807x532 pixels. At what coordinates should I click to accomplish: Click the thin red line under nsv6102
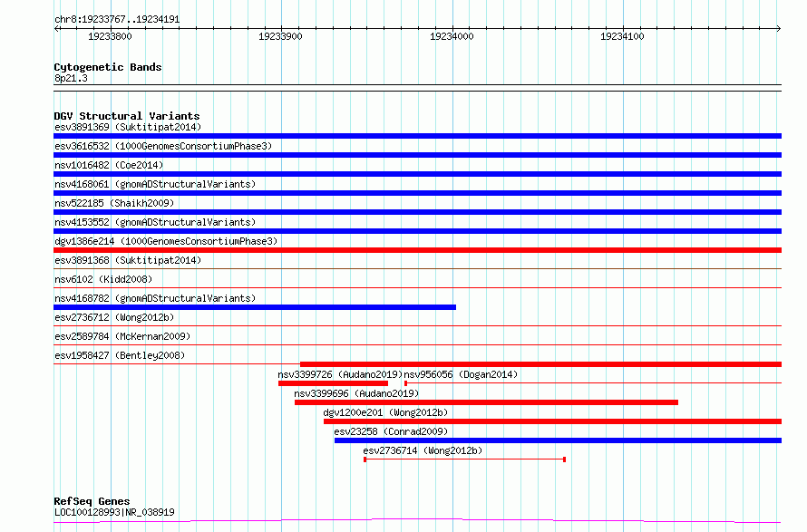click(417, 287)
